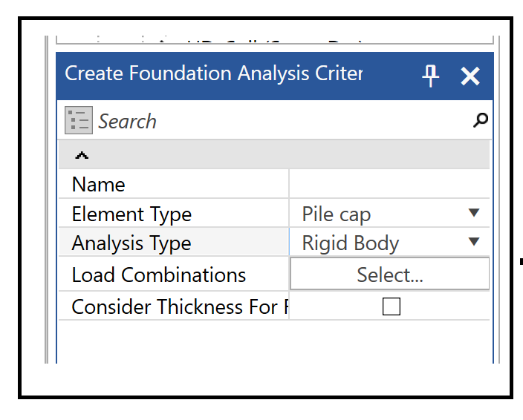Close the Create Foundation Analysis Criteria panel
The height and width of the screenshot is (420, 523).
[x=470, y=75]
